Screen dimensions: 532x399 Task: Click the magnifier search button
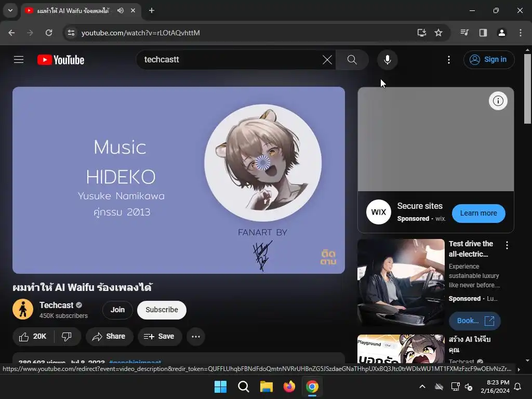[352, 60]
